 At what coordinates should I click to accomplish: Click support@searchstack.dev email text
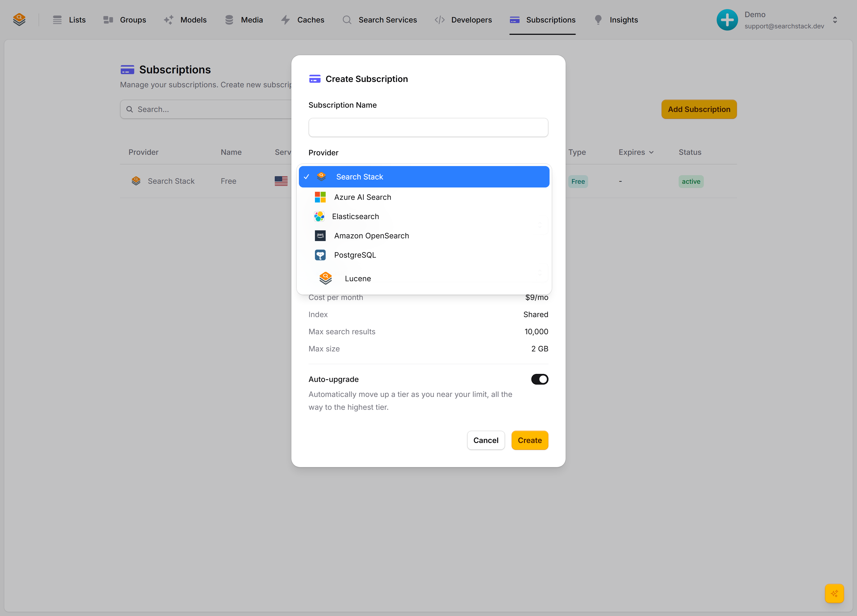coord(784,26)
